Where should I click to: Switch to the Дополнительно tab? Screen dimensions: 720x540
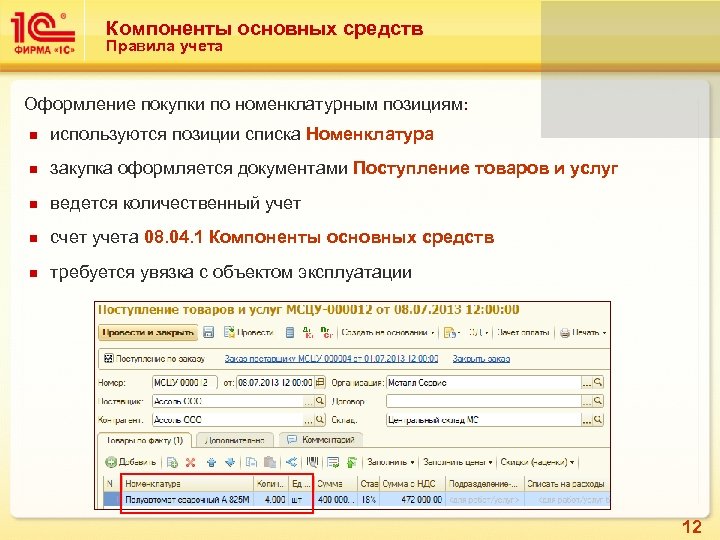[235, 440]
